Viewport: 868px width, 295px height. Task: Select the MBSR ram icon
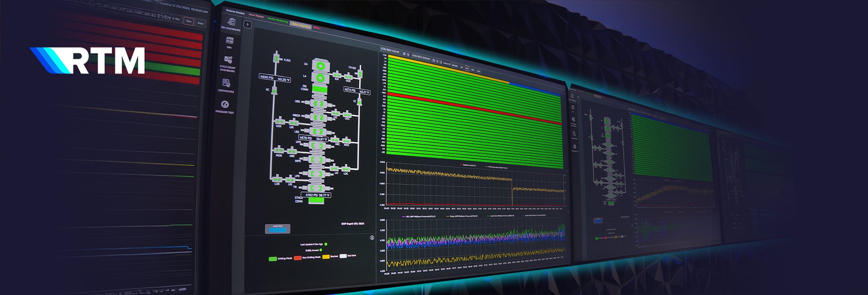(319, 118)
